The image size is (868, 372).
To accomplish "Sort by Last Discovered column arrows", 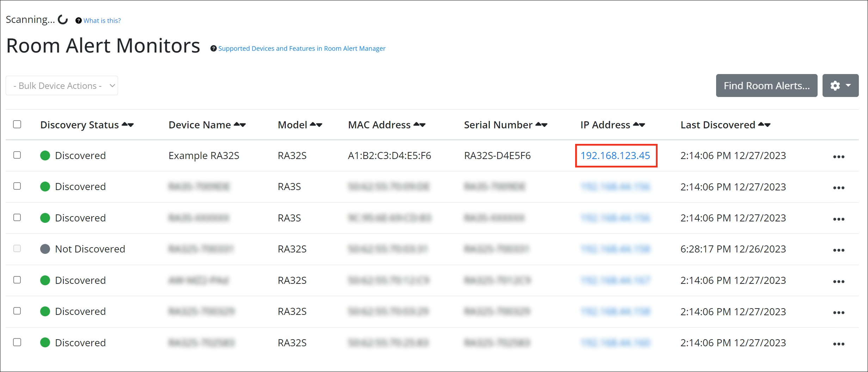I will 764,125.
